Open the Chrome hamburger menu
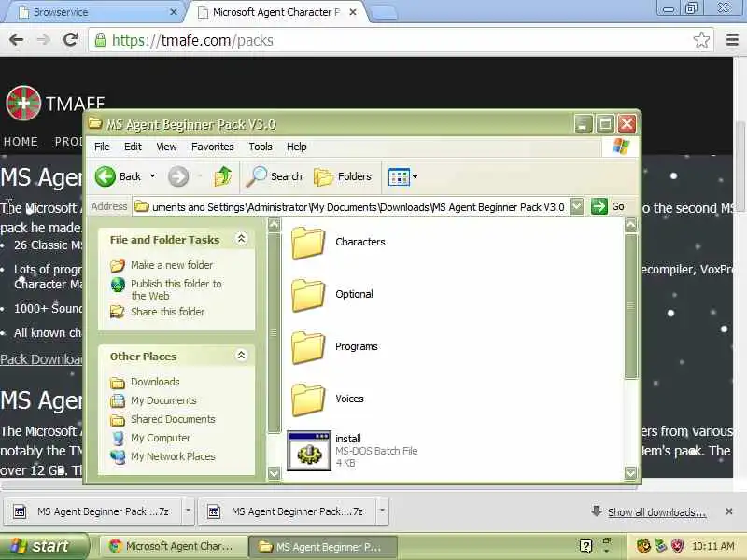The height and width of the screenshot is (560, 747). point(732,39)
